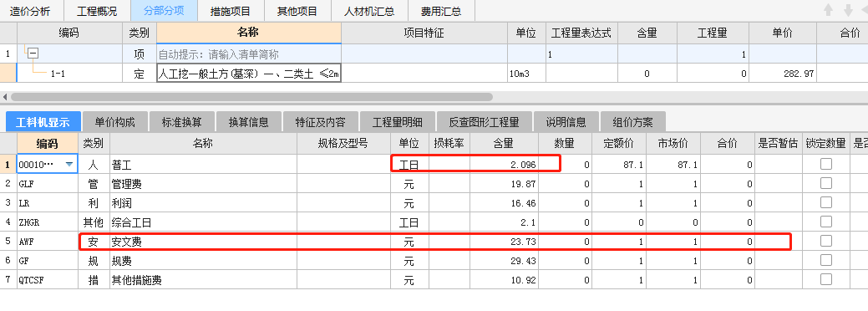Click the upper grid horizontal scrollbar thumb
868x311 pixels.
pyautogui.click(x=251, y=96)
